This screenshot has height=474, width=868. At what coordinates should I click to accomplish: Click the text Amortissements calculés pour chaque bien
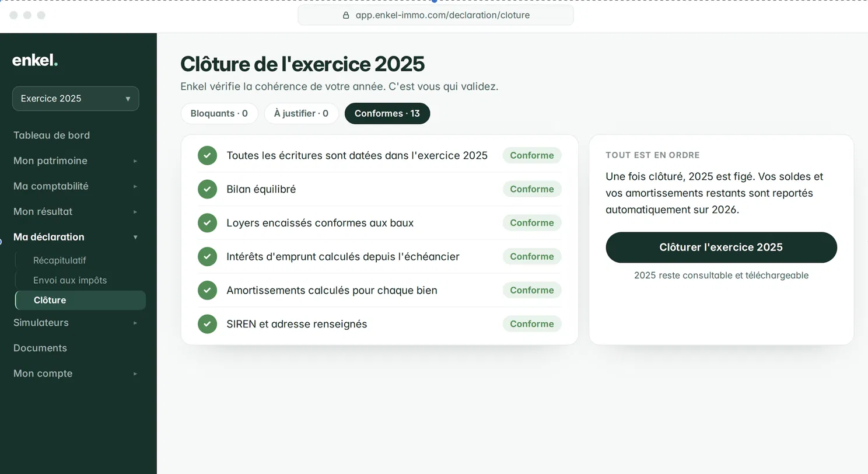[332, 290]
